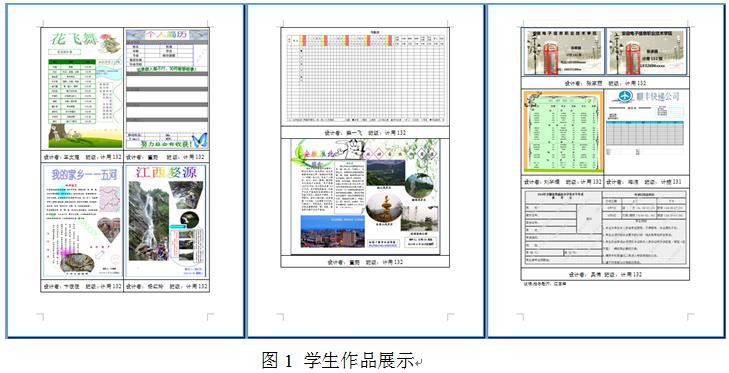This screenshot has height=373, width=729.
Task: Select designer label under 花飞舞 poster
Action: pyautogui.click(x=82, y=157)
